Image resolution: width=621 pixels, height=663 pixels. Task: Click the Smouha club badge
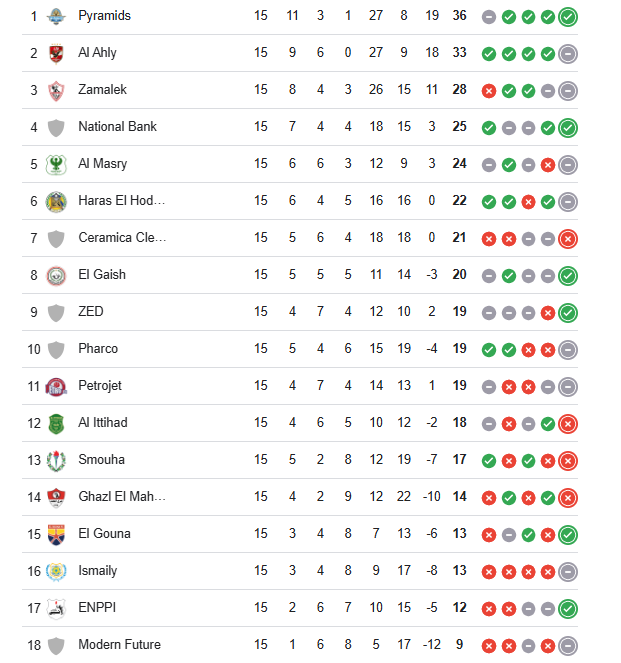tap(56, 460)
